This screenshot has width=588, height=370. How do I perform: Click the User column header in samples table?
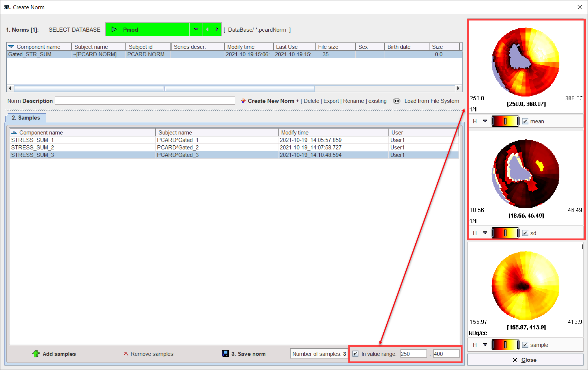[x=424, y=132]
